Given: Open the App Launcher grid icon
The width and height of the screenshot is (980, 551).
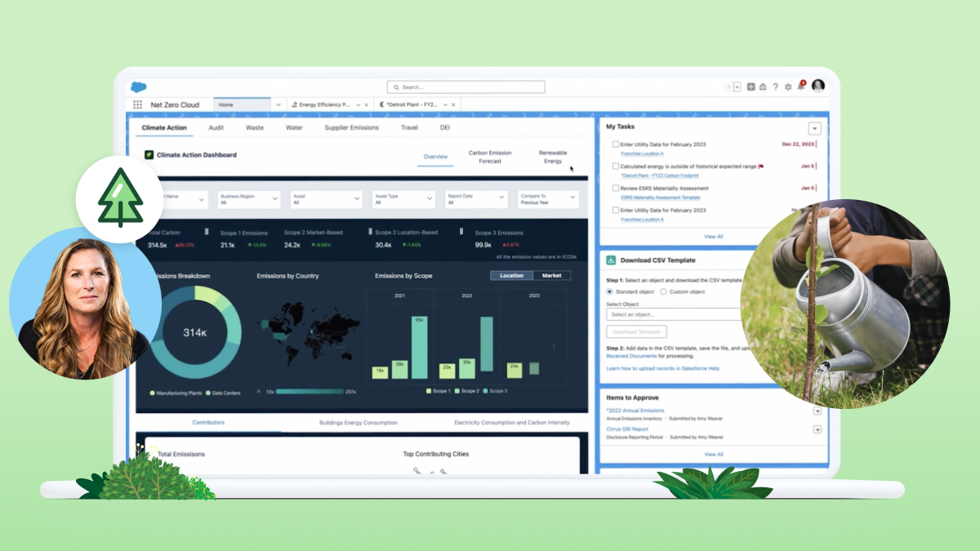Looking at the screenshot, I should 138,105.
